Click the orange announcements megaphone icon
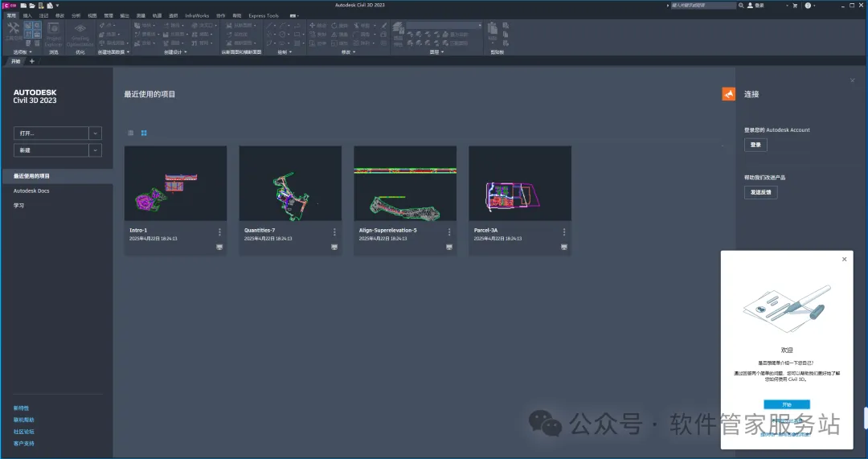The image size is (868, 459). tap(728, 94)
